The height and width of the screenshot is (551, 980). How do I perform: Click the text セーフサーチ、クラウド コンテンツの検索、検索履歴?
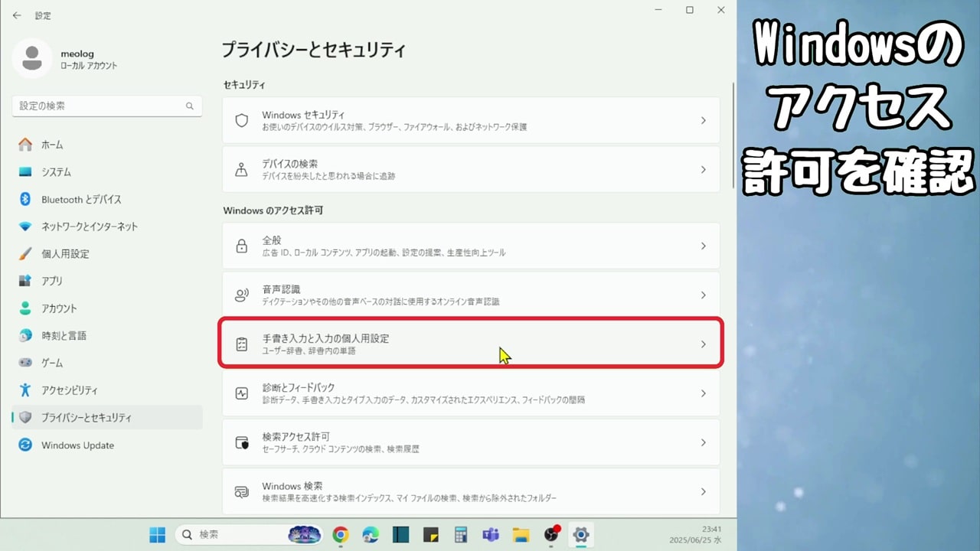(x=341, y=449)
